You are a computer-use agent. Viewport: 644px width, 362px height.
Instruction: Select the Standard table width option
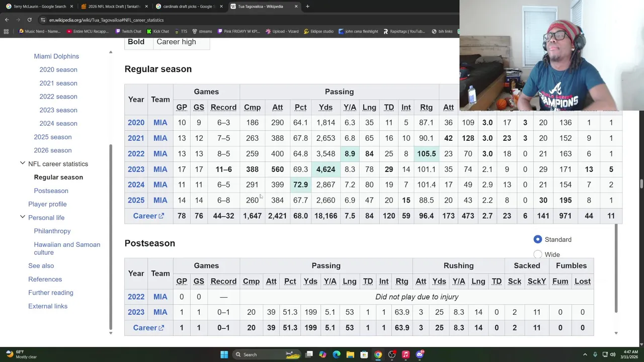click(538, 239)
